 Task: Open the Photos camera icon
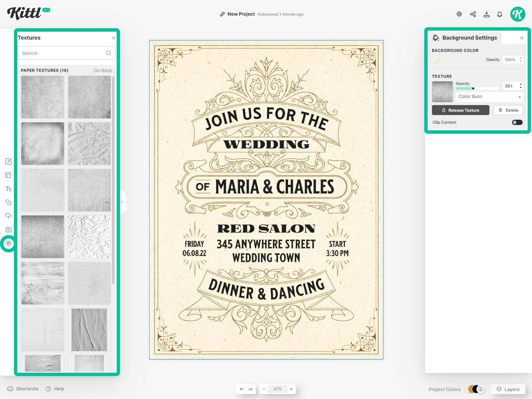pyautogui.click(x=8, y=230)
